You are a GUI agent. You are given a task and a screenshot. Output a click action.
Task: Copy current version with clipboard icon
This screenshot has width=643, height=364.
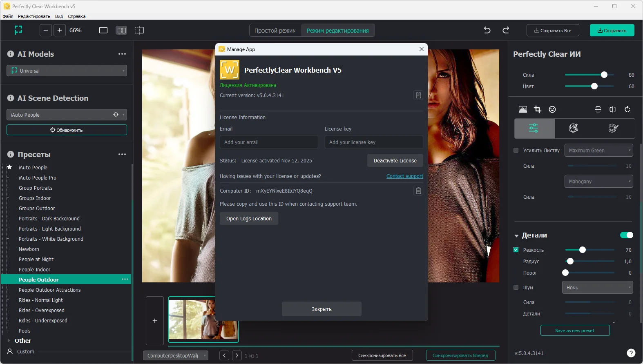pos(418,95)
